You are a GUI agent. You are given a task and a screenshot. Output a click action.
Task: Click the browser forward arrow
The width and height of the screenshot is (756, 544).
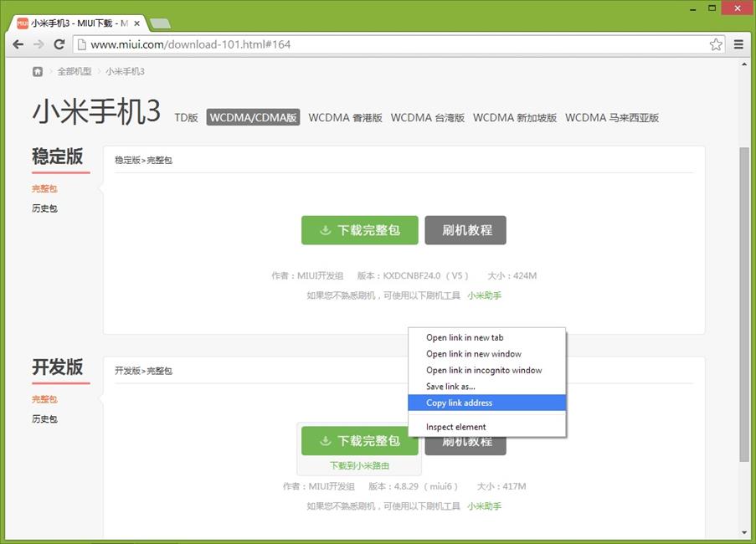(x=39, y=44)
